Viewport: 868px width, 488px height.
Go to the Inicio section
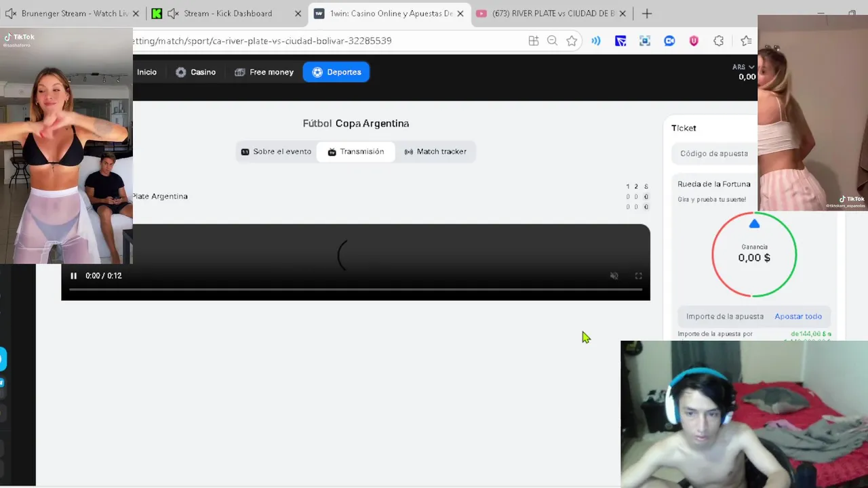pyautogui.click(x=146, y=72)
